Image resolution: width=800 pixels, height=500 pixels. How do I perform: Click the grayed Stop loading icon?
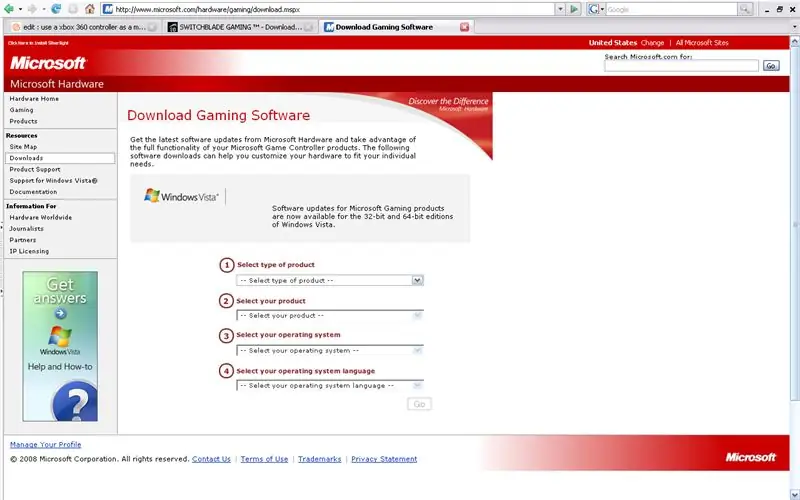(73, 9)
